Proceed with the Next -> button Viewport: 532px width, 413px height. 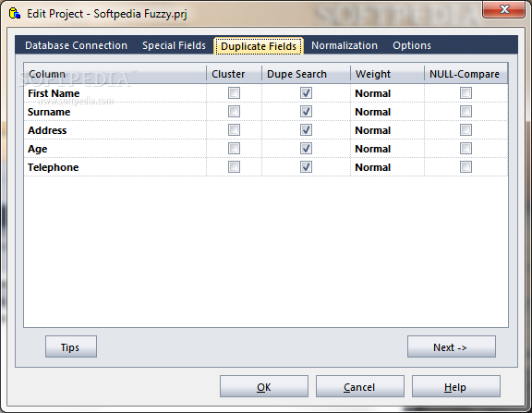tap(452, 346)
